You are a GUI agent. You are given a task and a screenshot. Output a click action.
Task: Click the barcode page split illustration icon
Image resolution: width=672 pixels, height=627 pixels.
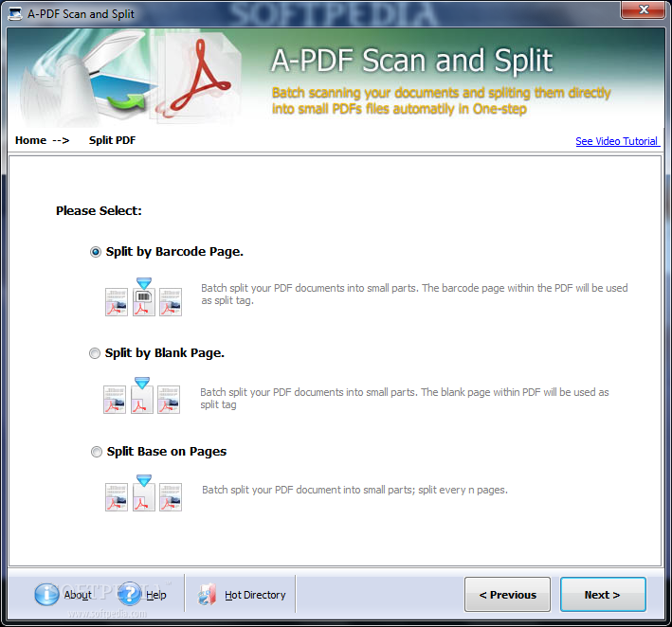click(143, 296)
